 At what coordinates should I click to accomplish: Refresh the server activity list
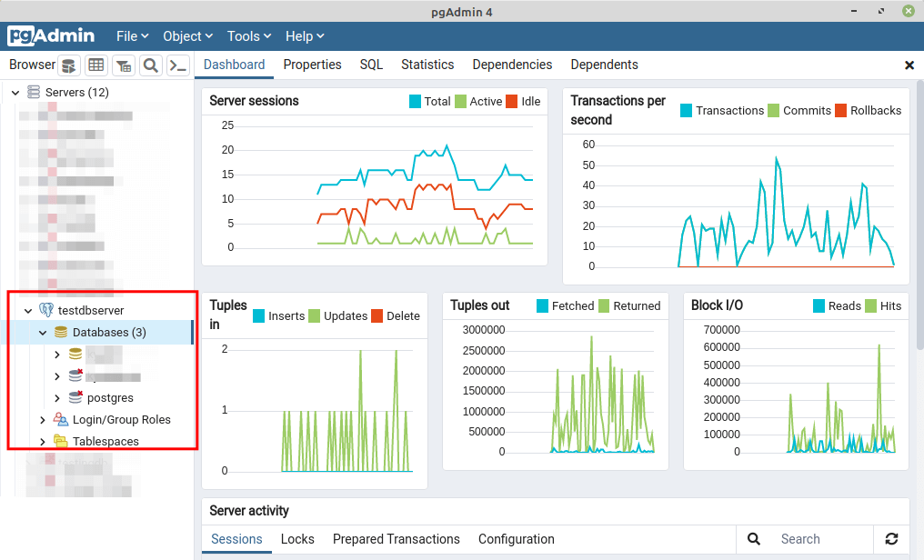click(x=891, y=539)
